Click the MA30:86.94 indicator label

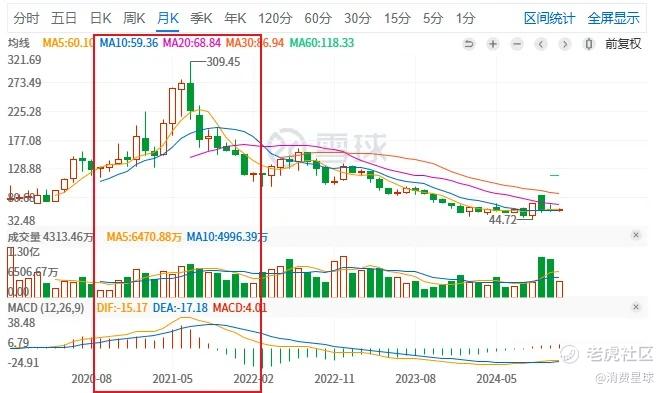point(255,43)
